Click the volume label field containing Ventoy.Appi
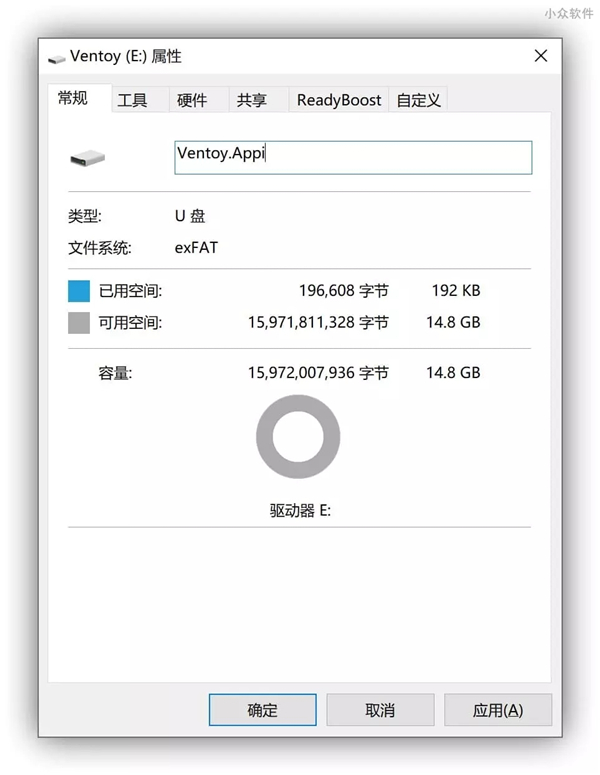600x775 pixels. pyautogui.click(x=353, y=157)
